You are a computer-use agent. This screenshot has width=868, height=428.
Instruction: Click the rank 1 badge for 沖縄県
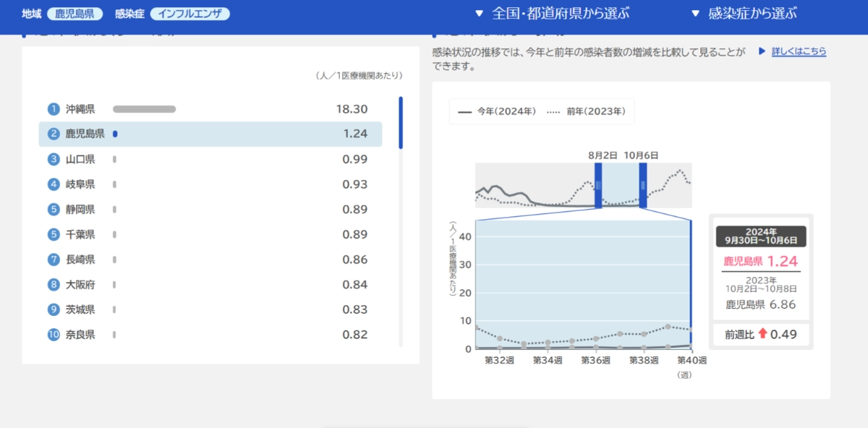(54, 109)
